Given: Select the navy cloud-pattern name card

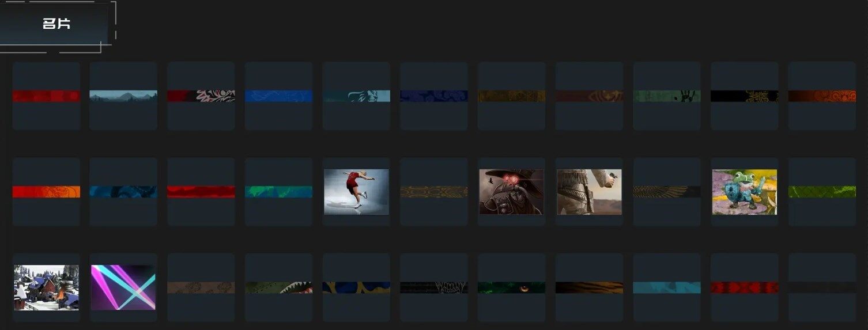Looking at the screenshot, I should (x=433, y=96).
